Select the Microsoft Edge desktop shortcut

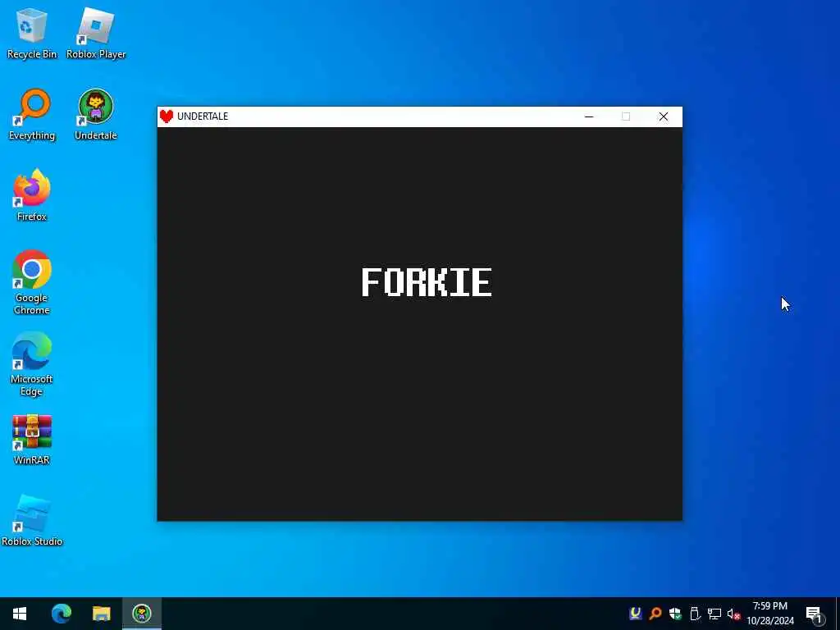point(32,363)
